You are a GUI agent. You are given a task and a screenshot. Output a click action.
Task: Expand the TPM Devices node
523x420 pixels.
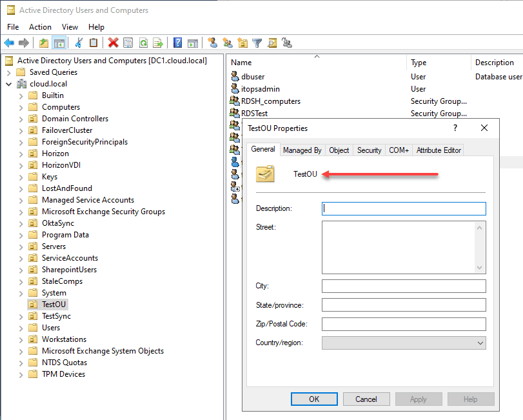tap(21, 375)
